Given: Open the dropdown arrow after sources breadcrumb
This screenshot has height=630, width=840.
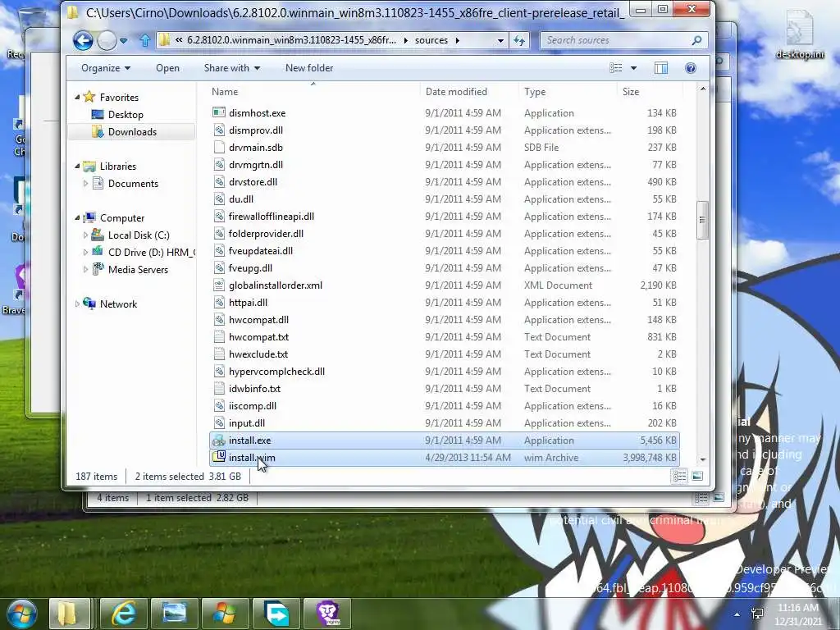Looking at the screenshot, I should [x=458, y=40].
